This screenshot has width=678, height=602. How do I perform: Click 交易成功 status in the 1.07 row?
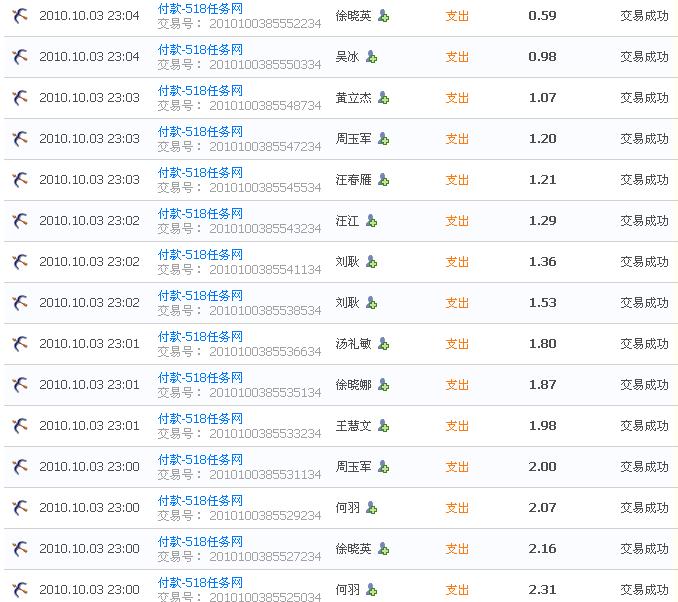(x=644, y=98)
